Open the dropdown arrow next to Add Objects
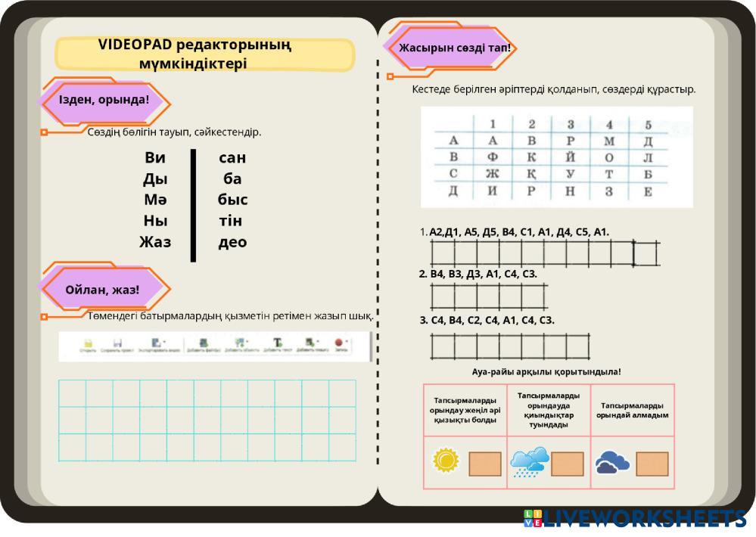Viewport: 756px width, 537px height. (248, 342)
